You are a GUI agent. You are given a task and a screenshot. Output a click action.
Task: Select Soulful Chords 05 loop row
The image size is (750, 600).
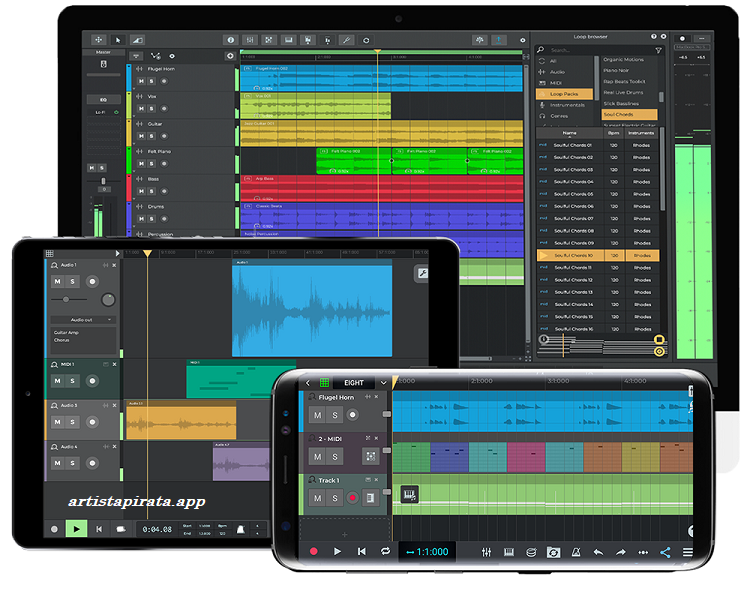[597, 194]
